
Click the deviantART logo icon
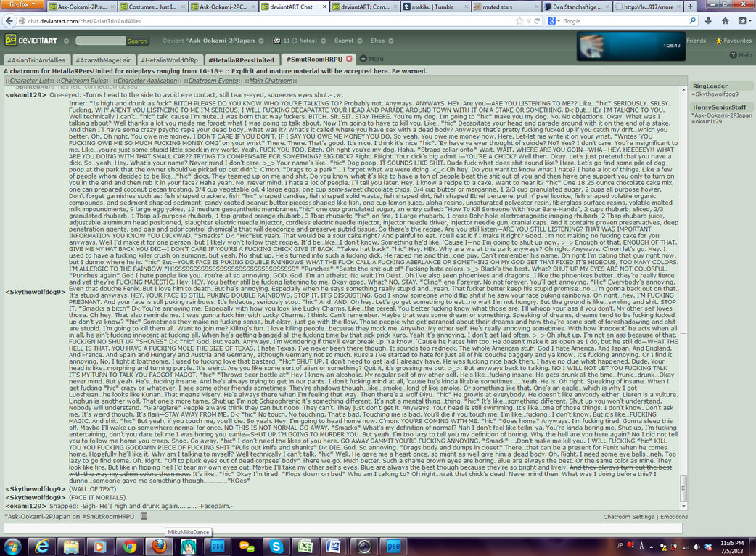pos(11,40)
